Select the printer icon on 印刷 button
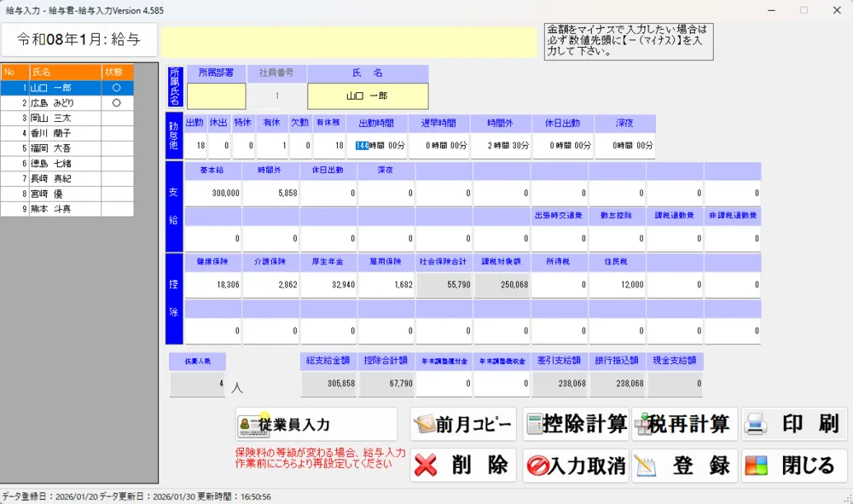 (754, 424)
